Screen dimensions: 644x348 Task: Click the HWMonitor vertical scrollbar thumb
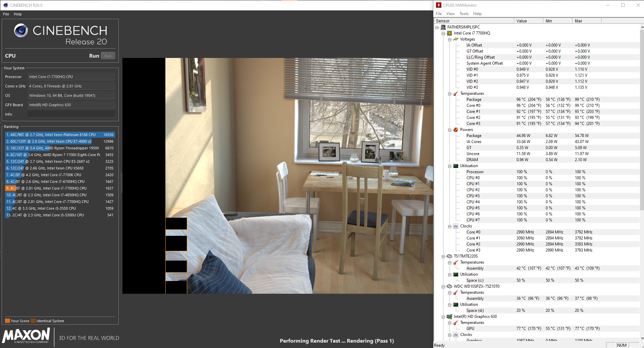[642, 120]
